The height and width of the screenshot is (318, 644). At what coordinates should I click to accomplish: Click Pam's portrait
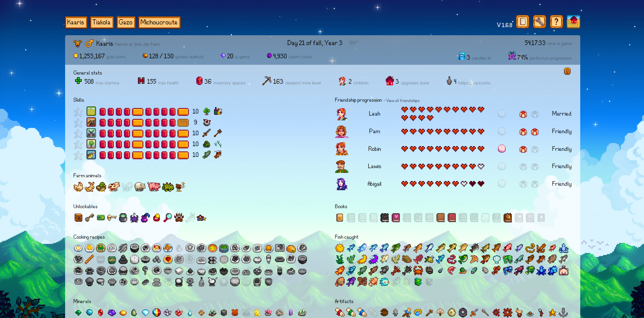pyautogui.click(x=342, y=132)
